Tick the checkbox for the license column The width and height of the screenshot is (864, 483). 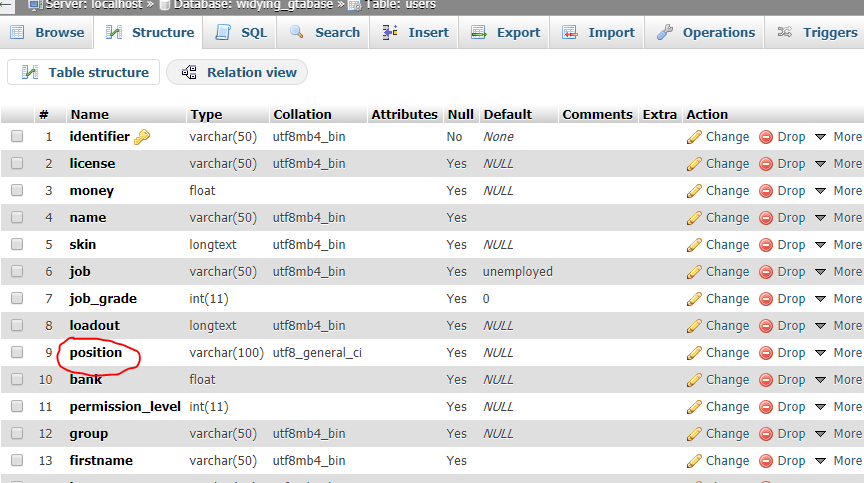click(x=17, y=164)
